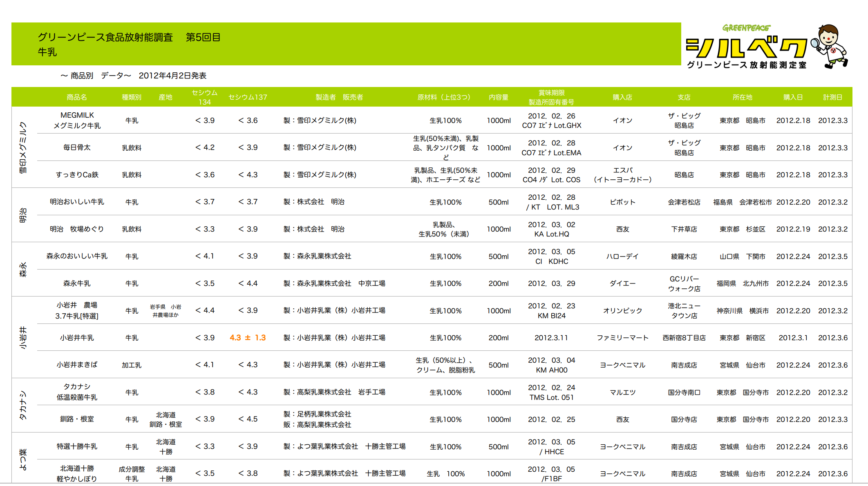Select product name 北海道十勝 軽やかしぼり
The image size is (868, 486).
pos(77,473)
